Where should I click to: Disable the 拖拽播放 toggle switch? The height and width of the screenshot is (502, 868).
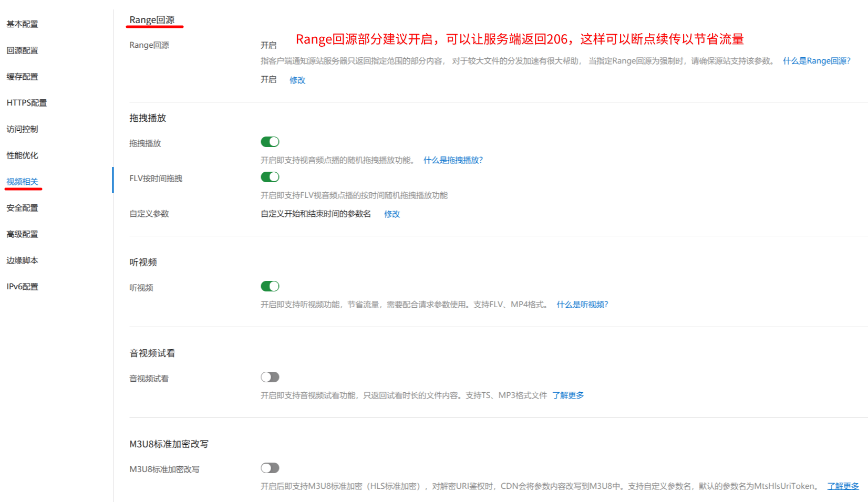click(x=270, y=142)
